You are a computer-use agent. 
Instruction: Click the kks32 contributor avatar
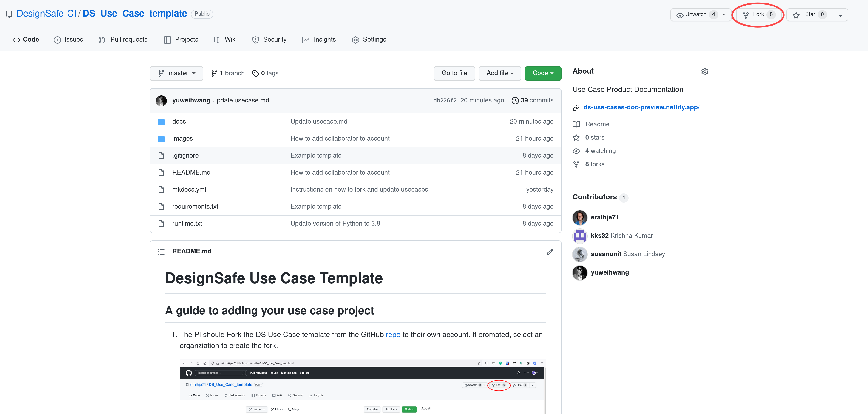(x=580, y=236)
